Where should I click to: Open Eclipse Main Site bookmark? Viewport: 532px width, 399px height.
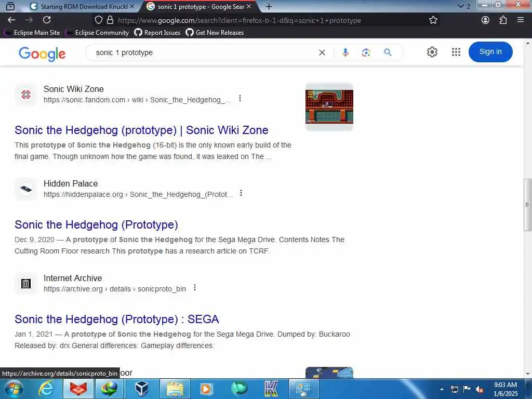(32, 33)
